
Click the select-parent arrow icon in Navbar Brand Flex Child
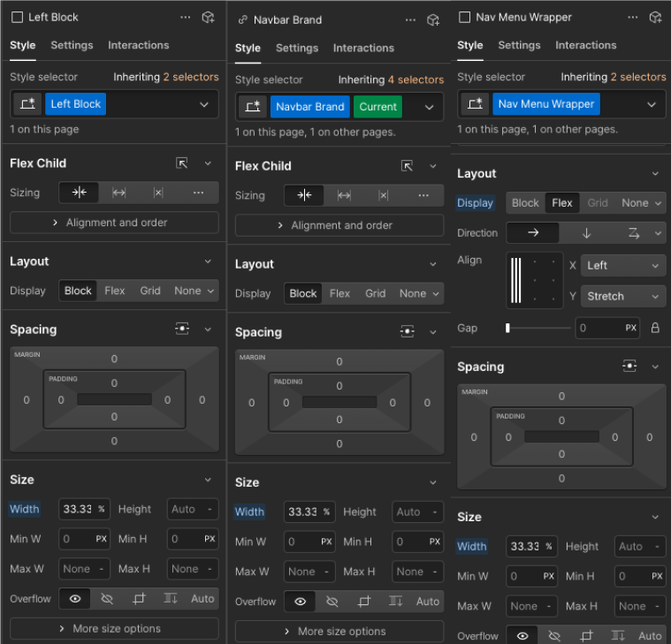407,166
